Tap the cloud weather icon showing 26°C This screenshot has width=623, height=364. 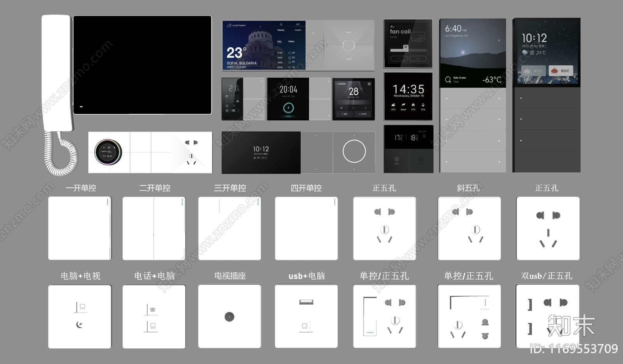pos(393,105)
